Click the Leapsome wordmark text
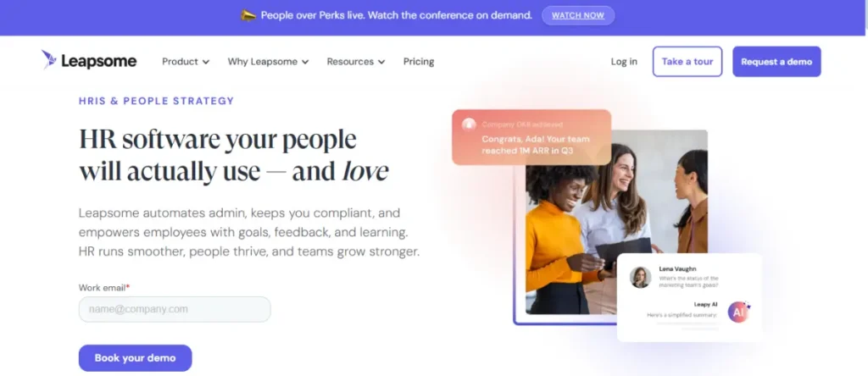 [98, 61]
